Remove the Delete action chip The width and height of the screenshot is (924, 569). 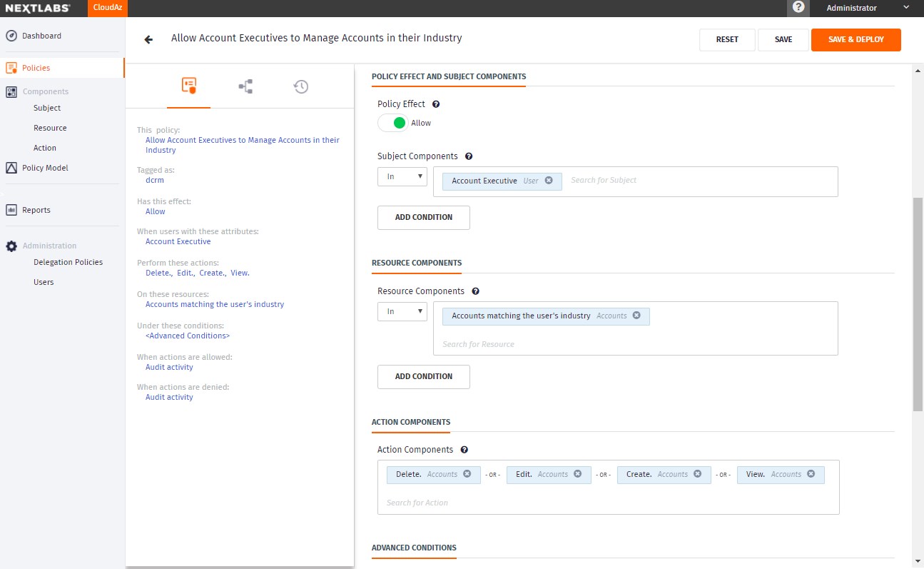467,474
